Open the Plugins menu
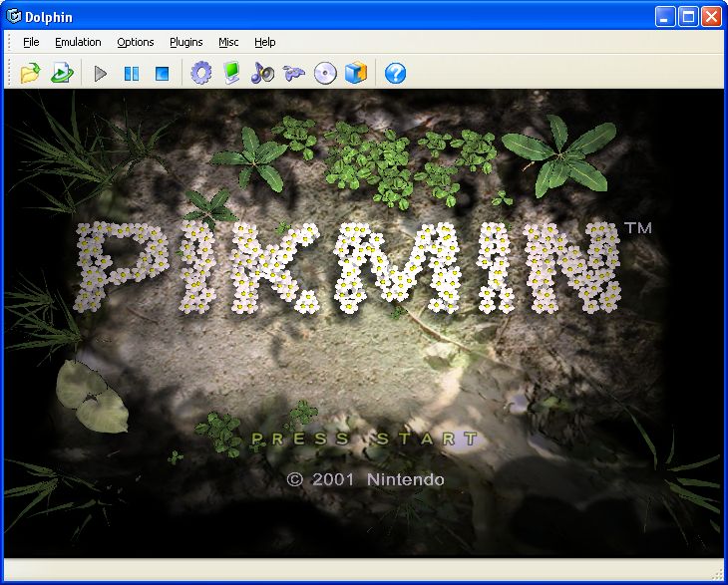Image resolution: width=728 pixels, height=585 pixels. pos(186,42)
